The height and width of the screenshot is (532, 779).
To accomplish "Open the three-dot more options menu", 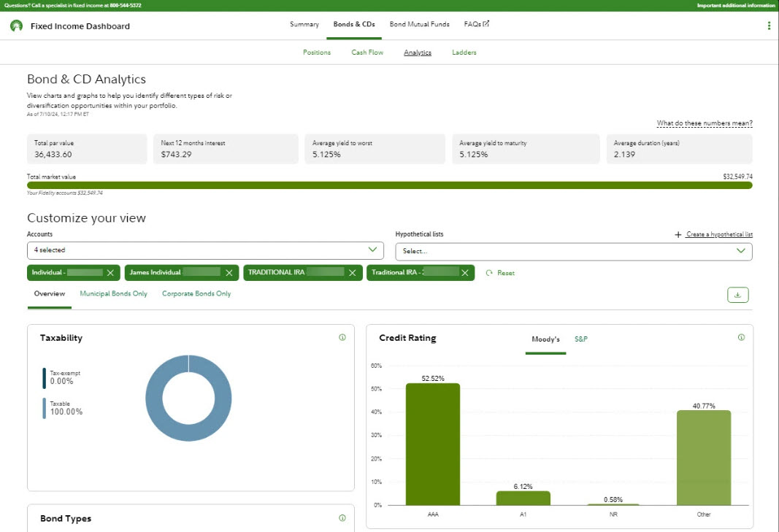I will click(769, 26).
